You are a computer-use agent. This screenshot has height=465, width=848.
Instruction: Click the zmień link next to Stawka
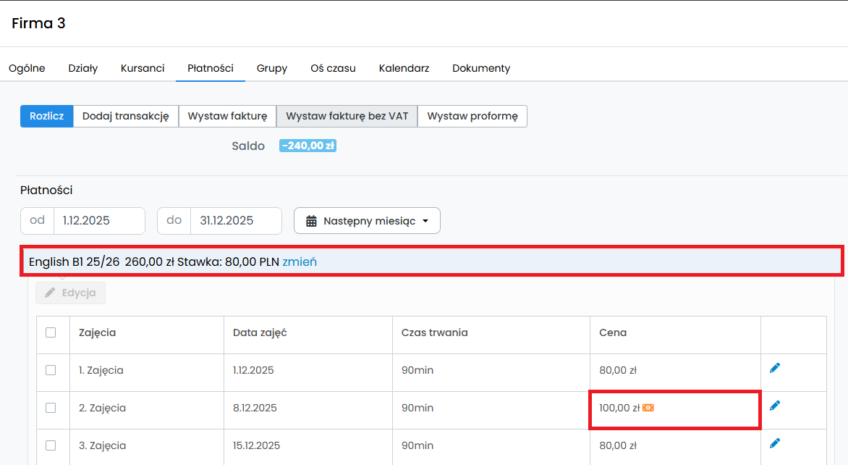click(300, 262)
